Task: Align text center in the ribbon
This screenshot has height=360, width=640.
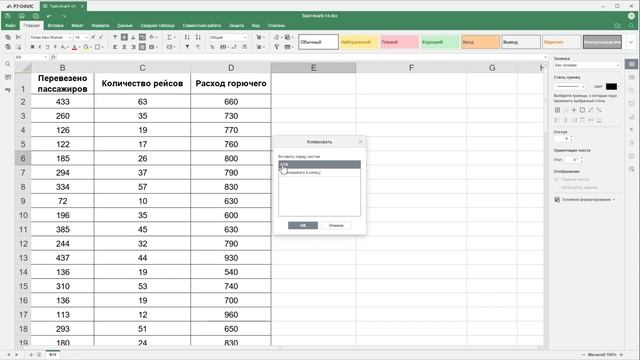Action: pos(124,47)
